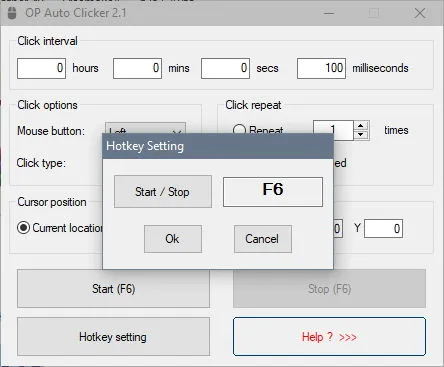Click the secs input field
The image size is (444, 367).
225,68
